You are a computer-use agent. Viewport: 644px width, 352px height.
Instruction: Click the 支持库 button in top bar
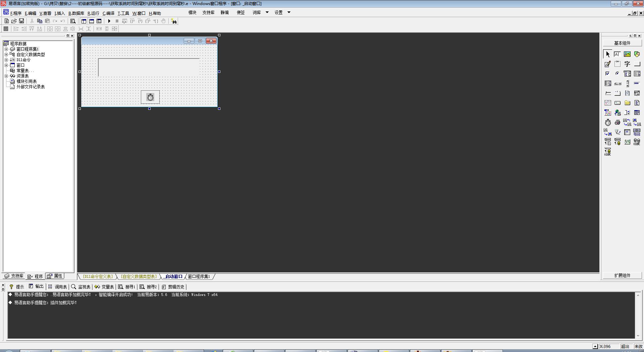click(x=208, y=12)
